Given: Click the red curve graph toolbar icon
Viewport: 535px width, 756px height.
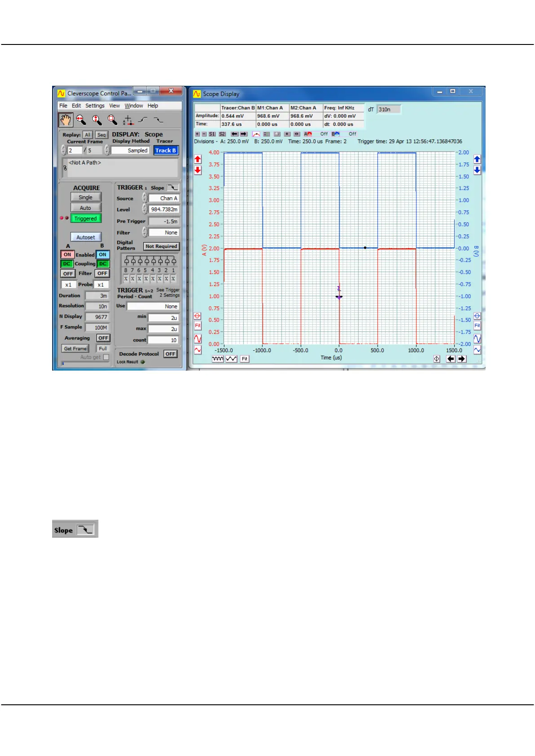Looking at the screenshot, I should [256, 134].
